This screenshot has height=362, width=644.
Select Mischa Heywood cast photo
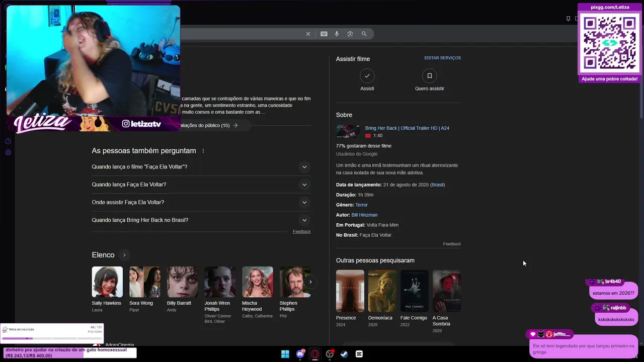(x=258, y=282)
